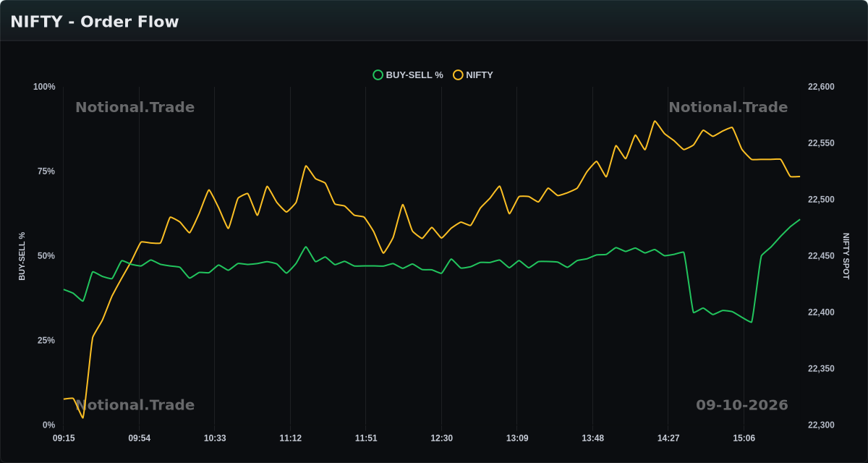868x463 pixels.
Task: Click the 50% left axis label
Action: (x=46, y=256)
